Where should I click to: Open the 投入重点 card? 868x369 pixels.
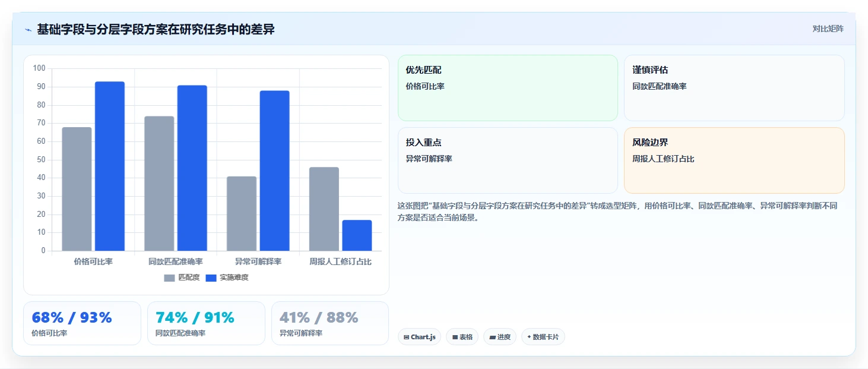coord(508,160)
